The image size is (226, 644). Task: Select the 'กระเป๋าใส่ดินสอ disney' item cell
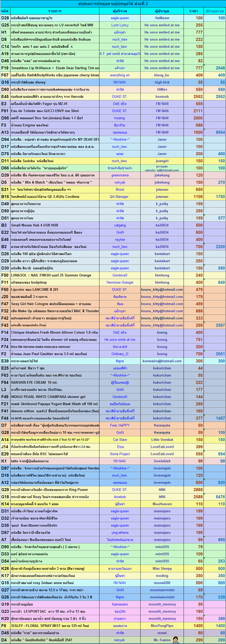(55, 82)
